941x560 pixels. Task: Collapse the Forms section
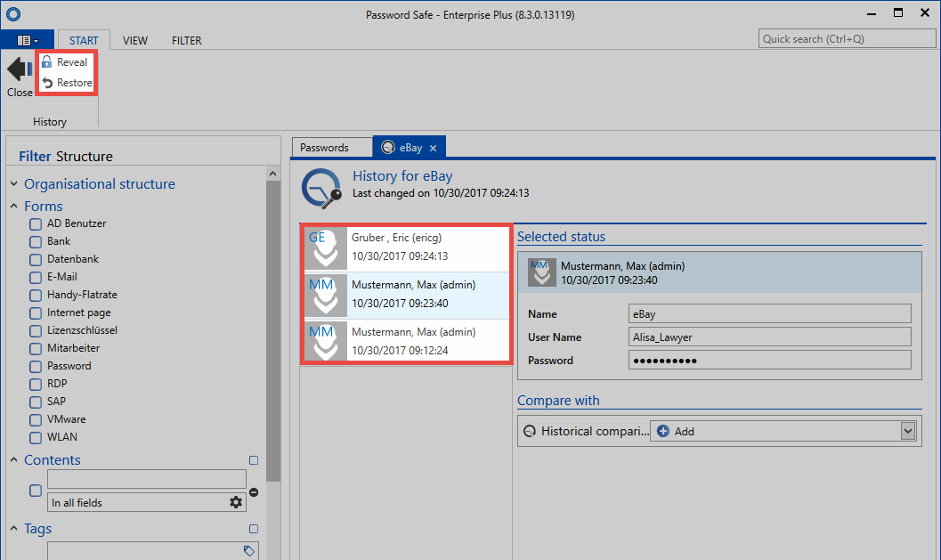pyautogui.click(x=14, y=206)
